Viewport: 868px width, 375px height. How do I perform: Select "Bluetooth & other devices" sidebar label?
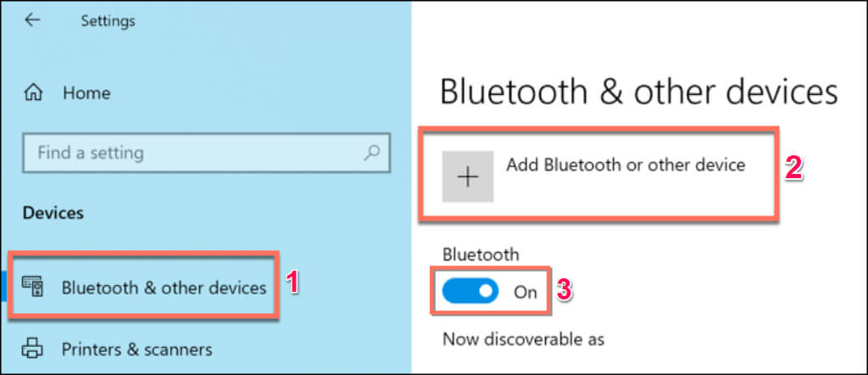(164, 288)
